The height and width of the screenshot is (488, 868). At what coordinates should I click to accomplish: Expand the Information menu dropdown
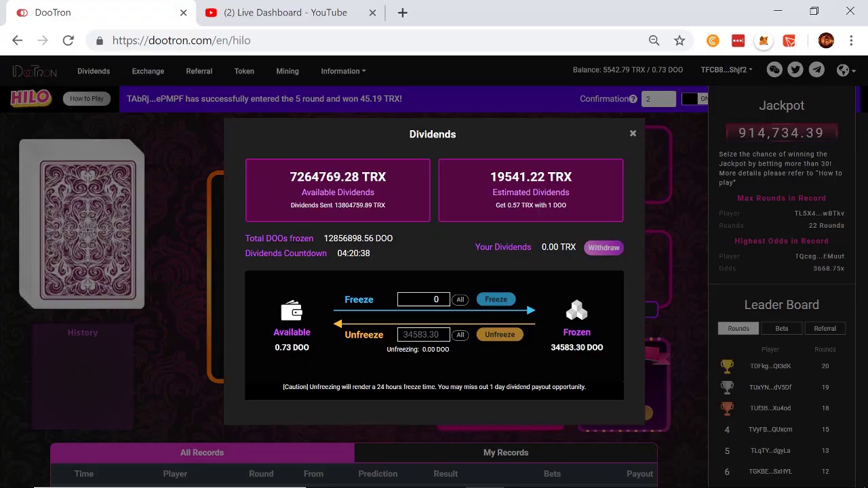point(343,71)
